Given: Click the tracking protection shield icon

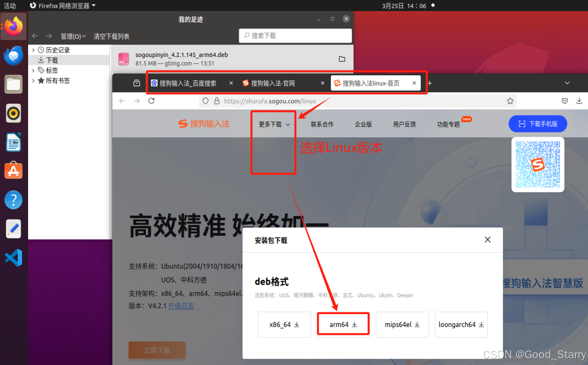Looking at the screenshot, I should coord(206,101).
